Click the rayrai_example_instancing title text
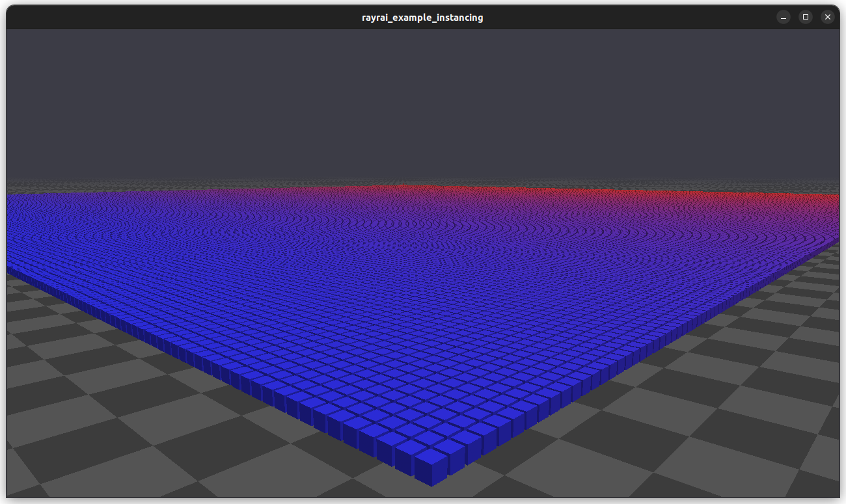 click(422, 17)
